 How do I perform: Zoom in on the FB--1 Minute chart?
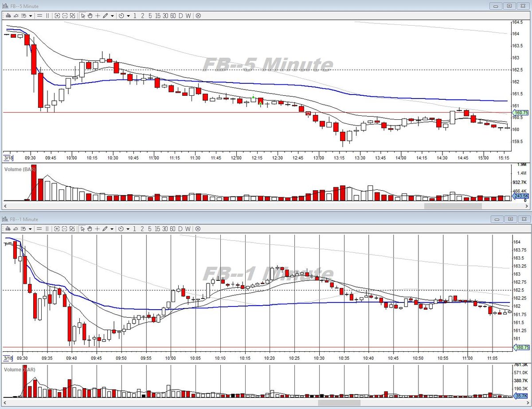click(x=57, y=229)
